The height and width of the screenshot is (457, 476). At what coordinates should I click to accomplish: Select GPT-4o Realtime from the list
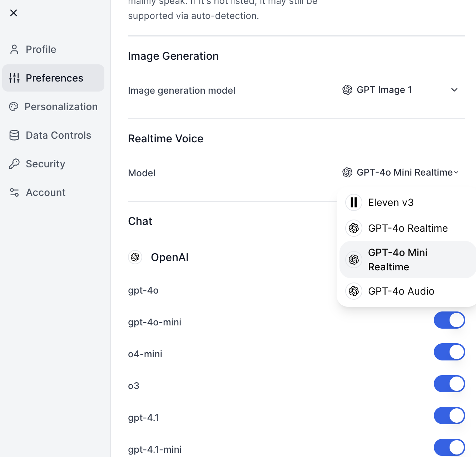pos(408,228)
